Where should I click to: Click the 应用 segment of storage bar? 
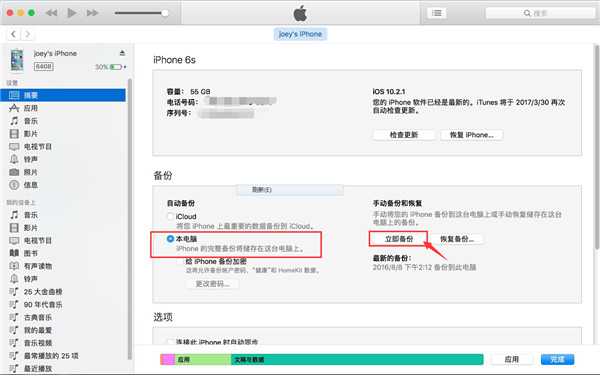click(x=203, y=360)
